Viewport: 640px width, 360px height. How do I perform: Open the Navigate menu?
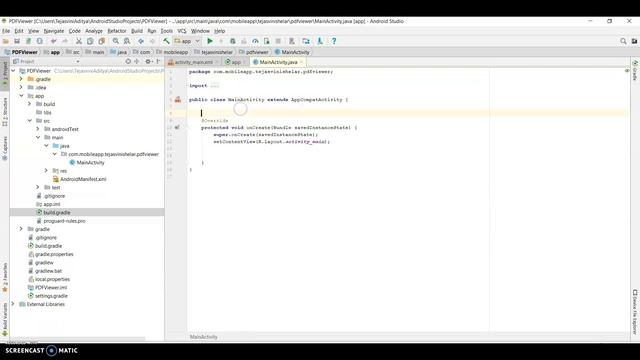tap(54, 31)
